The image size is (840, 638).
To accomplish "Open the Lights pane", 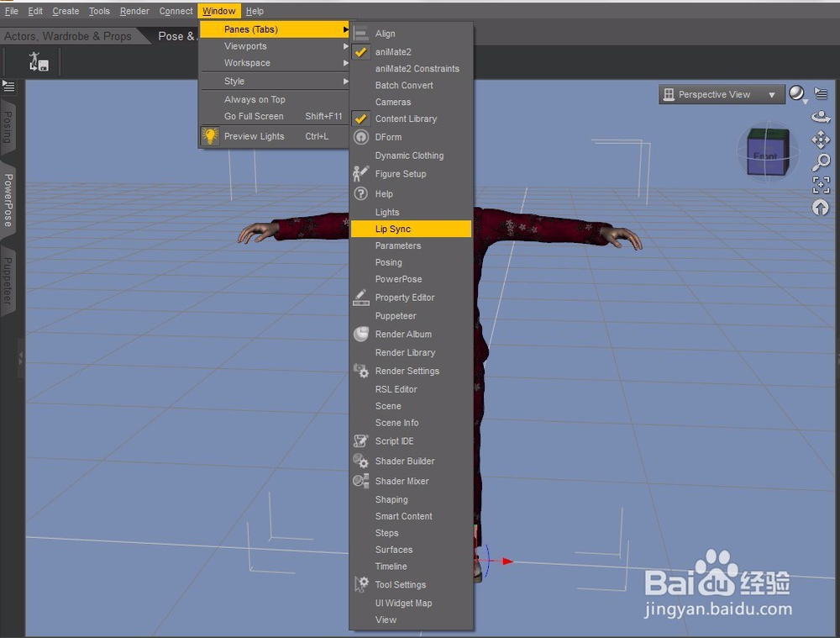I will click(x=411, y=213).
